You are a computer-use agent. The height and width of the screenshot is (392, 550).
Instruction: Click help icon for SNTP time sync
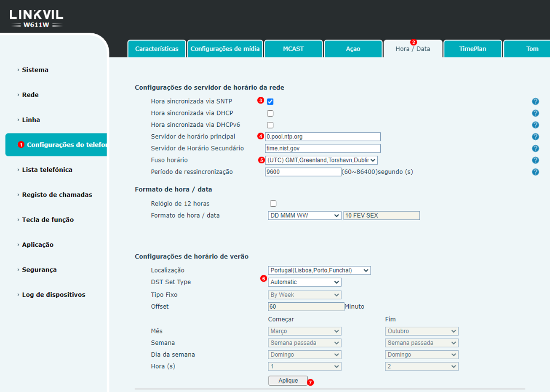click(x=535, y=101)
